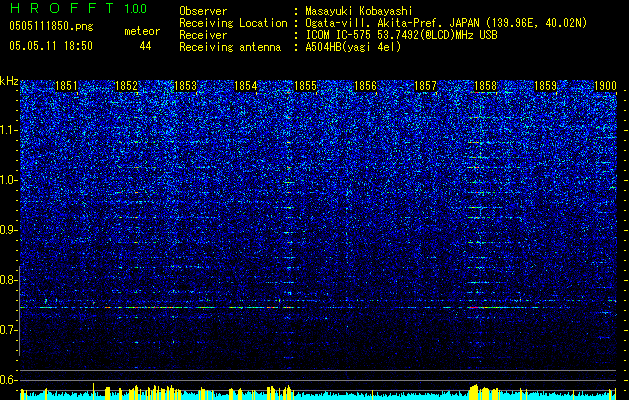This screenshot has width=629, height=400.
Task: Click the 1859 time marker
Action: tap(546, 86)
